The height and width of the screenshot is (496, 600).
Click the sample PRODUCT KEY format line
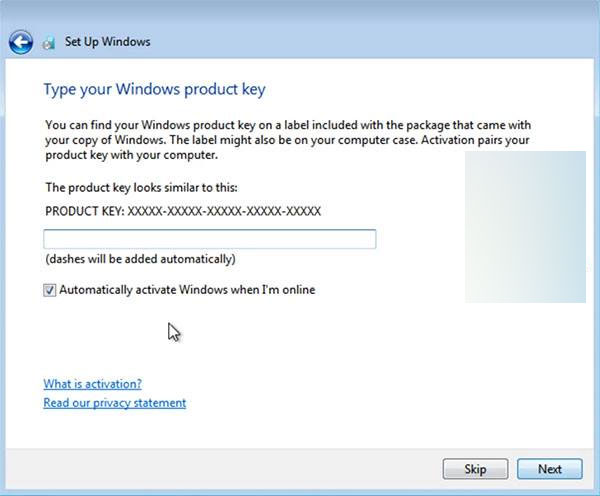(183, 212)
